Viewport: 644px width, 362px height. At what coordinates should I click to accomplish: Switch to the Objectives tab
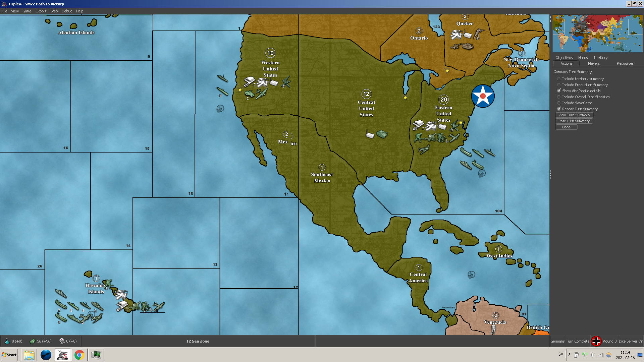point(564,58)
